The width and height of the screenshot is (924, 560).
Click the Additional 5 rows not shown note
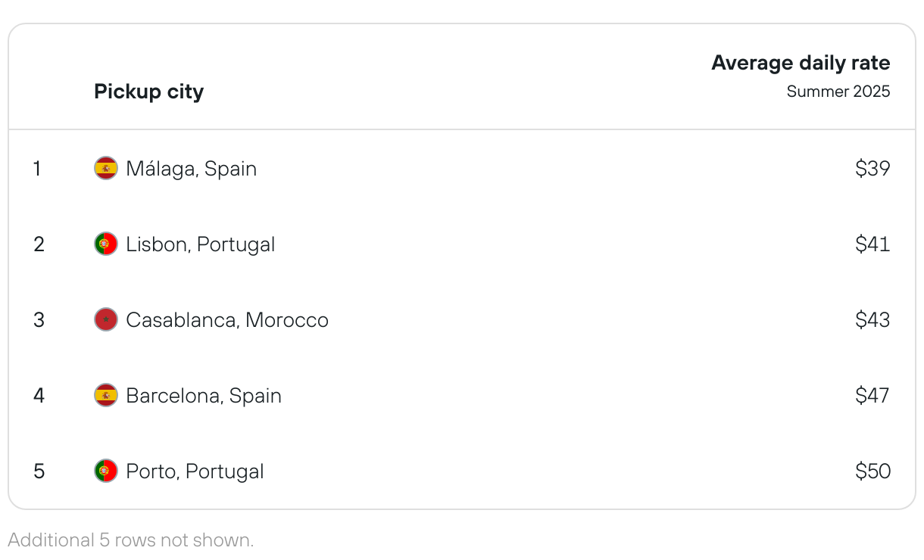pos(130,540)
